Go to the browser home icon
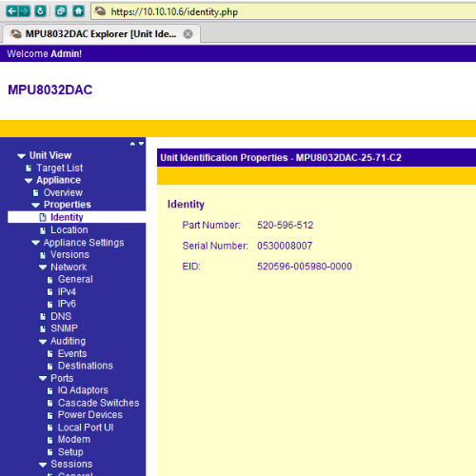The image size is (476, 476). pyautogui.click(x=78, y=11)
